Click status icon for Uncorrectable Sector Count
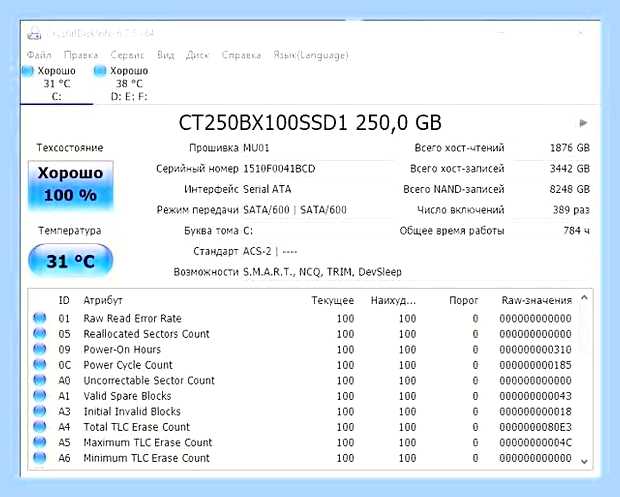Viewport: 620px width, 497px height. click(40, 380)
